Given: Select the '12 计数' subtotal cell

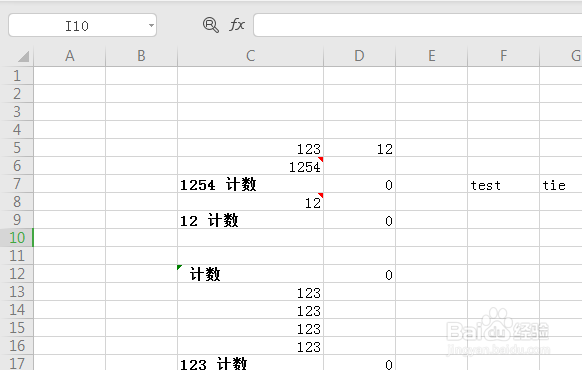Looking at the screenshot, I should pyautogui.click(x=251, y=220).
